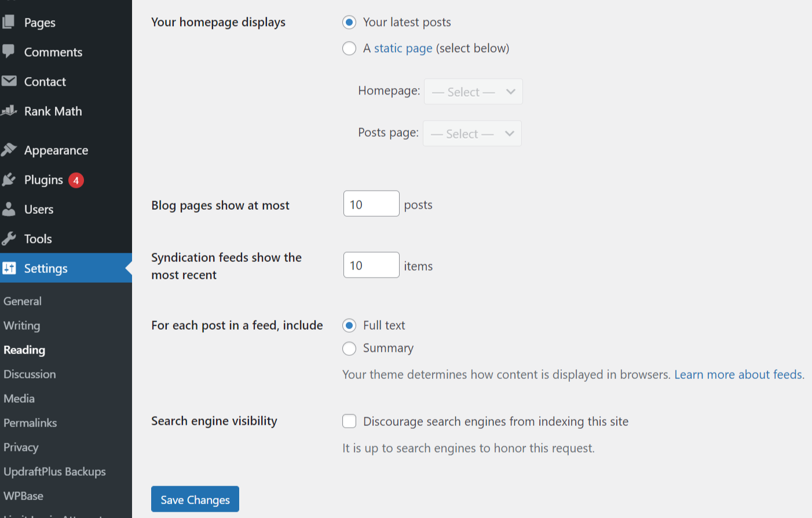Expand the Settings submenu item

(x=46, y=268)
